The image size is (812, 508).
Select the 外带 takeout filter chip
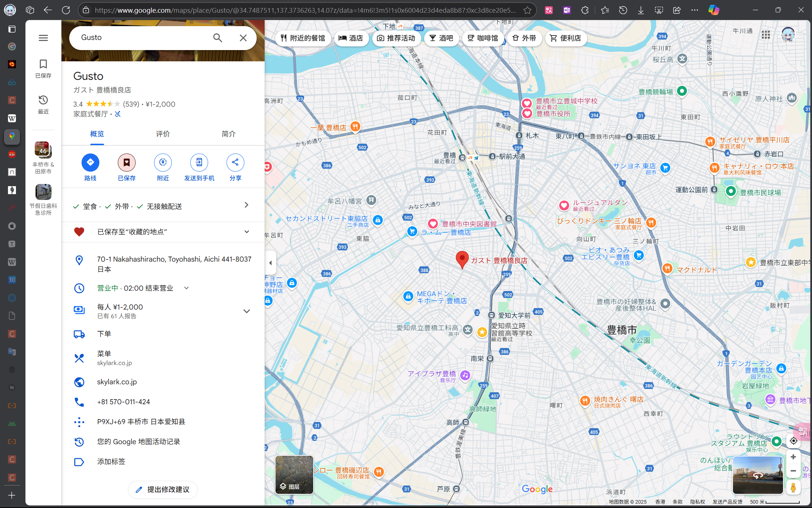pyautogui.click(x=524, y=38)
